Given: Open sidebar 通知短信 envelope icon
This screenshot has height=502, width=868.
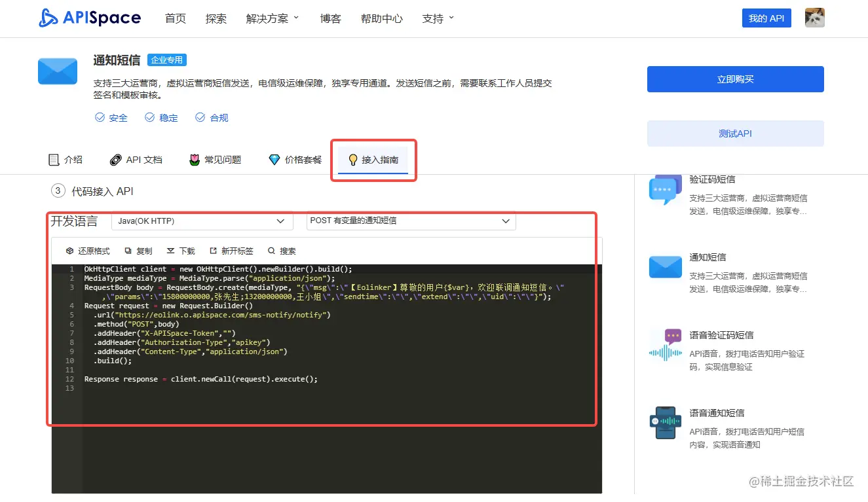Looking at the screenshot, I should pos(666,267).
